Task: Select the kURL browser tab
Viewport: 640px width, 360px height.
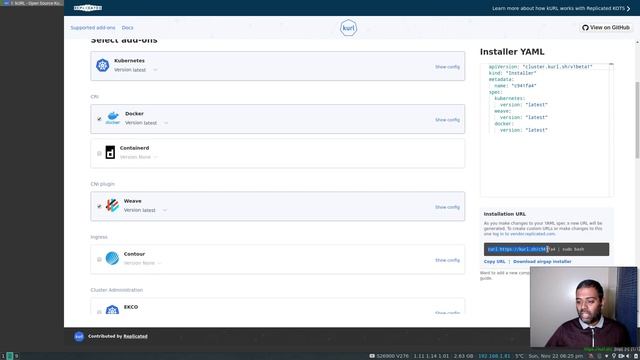Action: coord(33,3)
